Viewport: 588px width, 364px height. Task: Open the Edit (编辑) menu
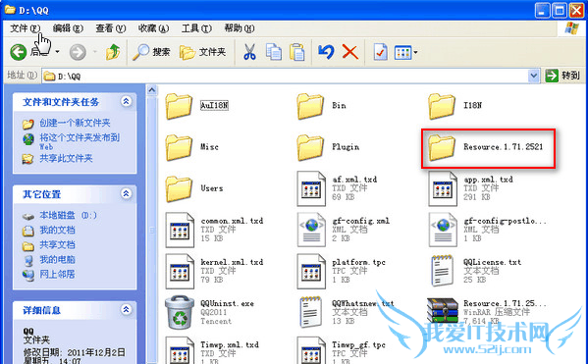pos(68,28)
